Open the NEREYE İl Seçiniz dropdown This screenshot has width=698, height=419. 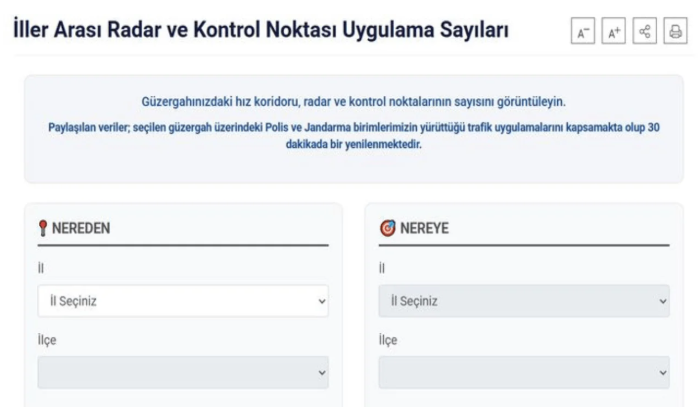coord(524,300)
